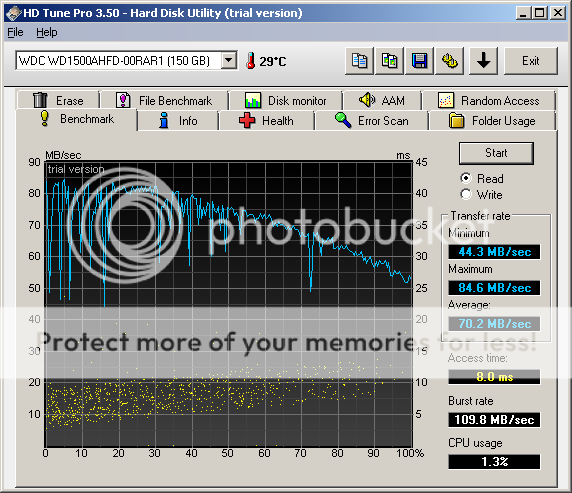Viewport: 572px width, 493px height.
Task: Click the 100% label on the chart axis
Action: (410, 453)
